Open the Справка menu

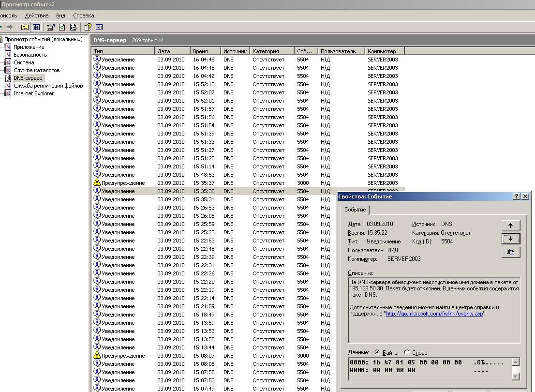point(84,15)
